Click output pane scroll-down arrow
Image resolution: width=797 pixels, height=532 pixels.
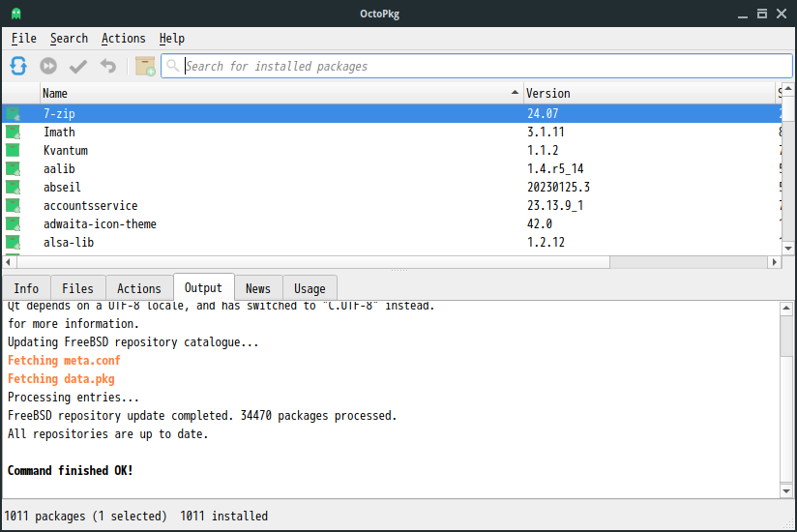(x=786, y=491)
